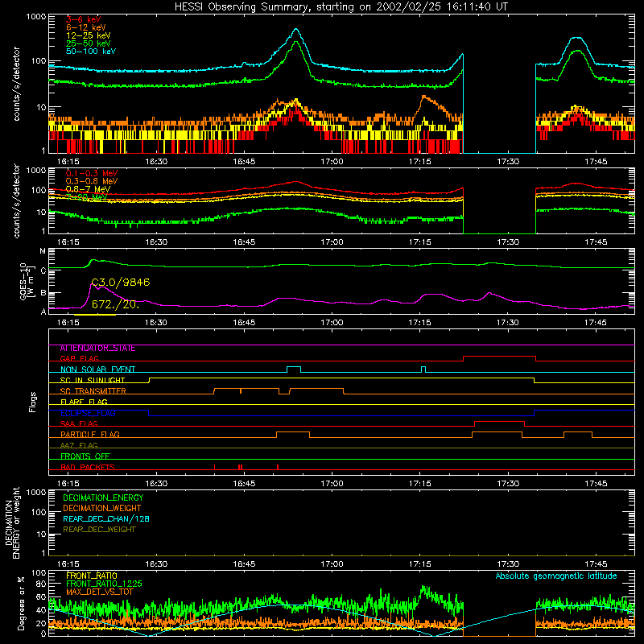Click the MAX_DET_VS_TOT legend label
The height and width of the screenshot is (644, 644).
(100, 592)
